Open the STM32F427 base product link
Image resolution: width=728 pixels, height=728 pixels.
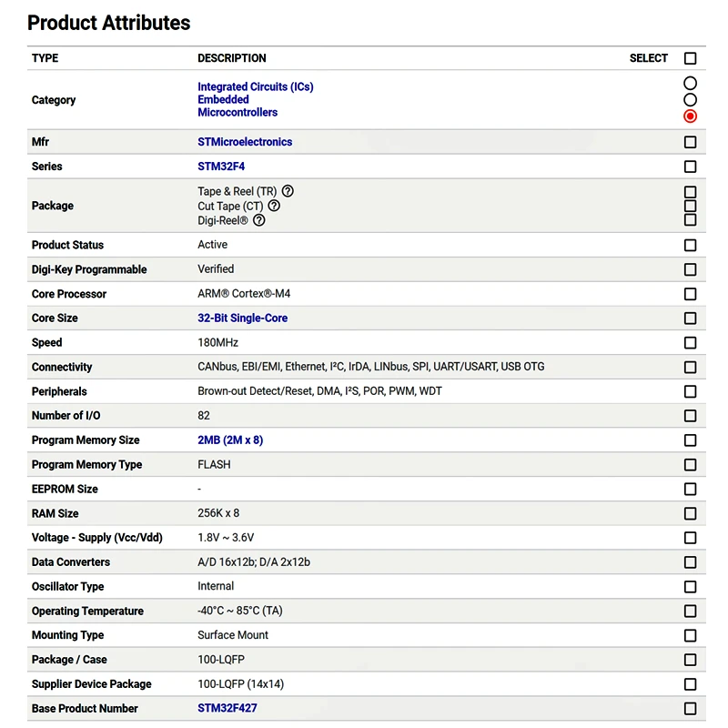click(x=227, y=708)
